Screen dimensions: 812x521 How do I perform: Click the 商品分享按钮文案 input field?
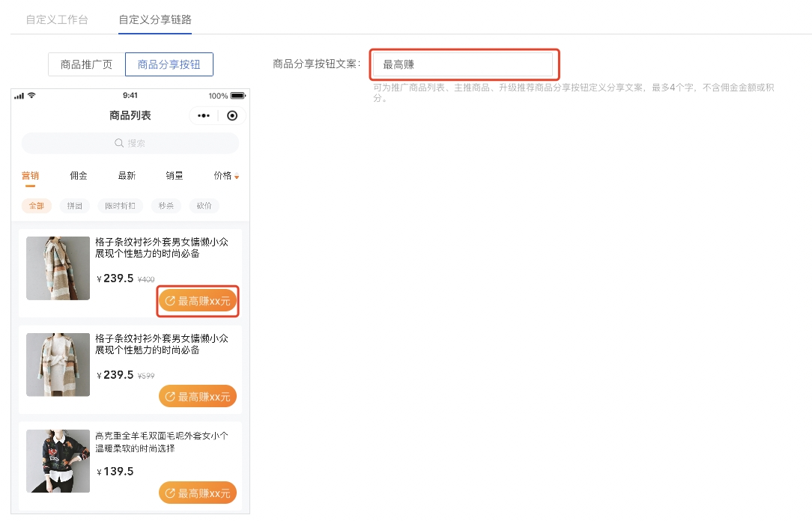click(x=463, y=64)
